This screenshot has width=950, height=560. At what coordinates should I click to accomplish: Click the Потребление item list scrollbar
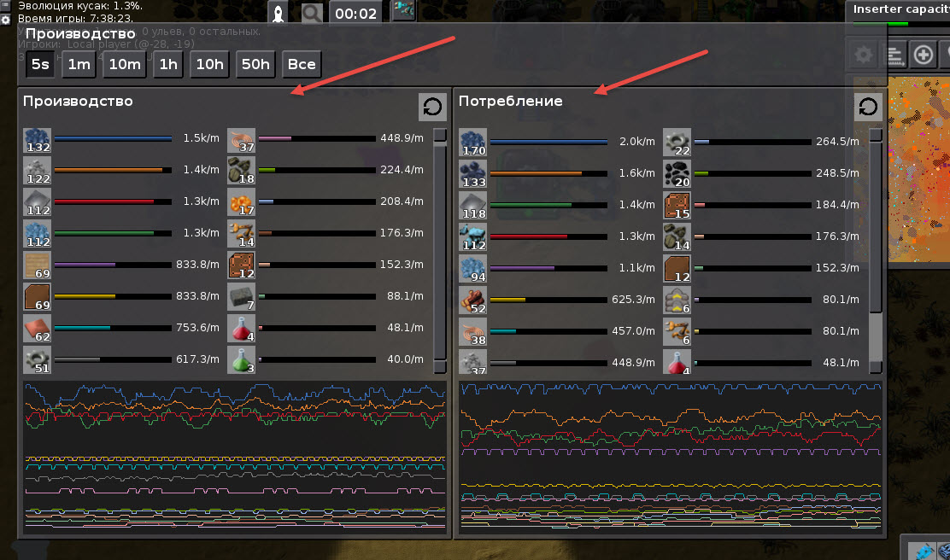[876, 251]
